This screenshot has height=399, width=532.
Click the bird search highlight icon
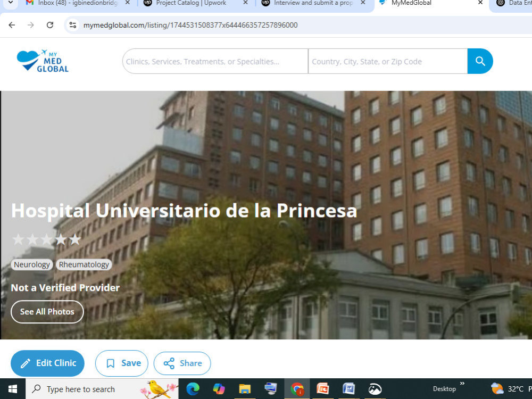(159, 389)
